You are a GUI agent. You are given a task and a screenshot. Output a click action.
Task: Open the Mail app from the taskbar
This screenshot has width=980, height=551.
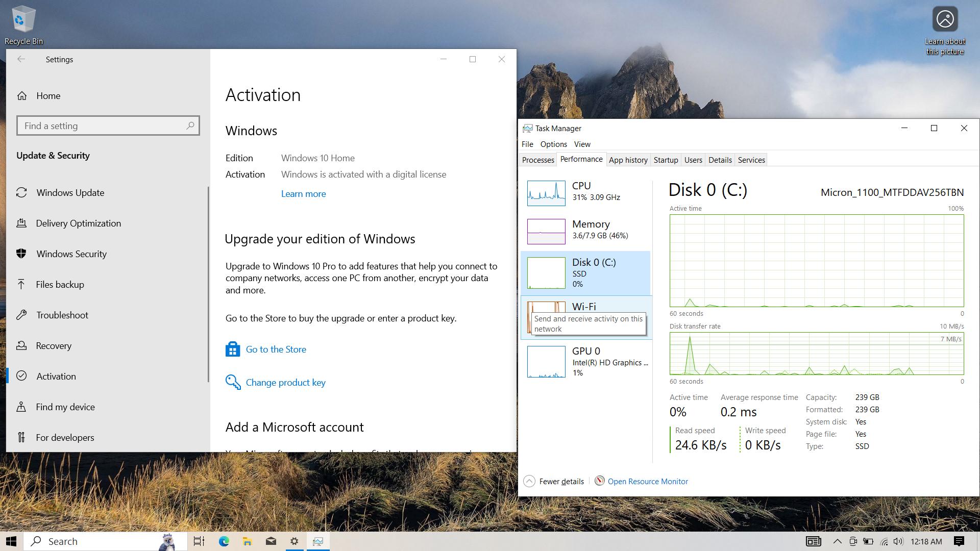271,541
